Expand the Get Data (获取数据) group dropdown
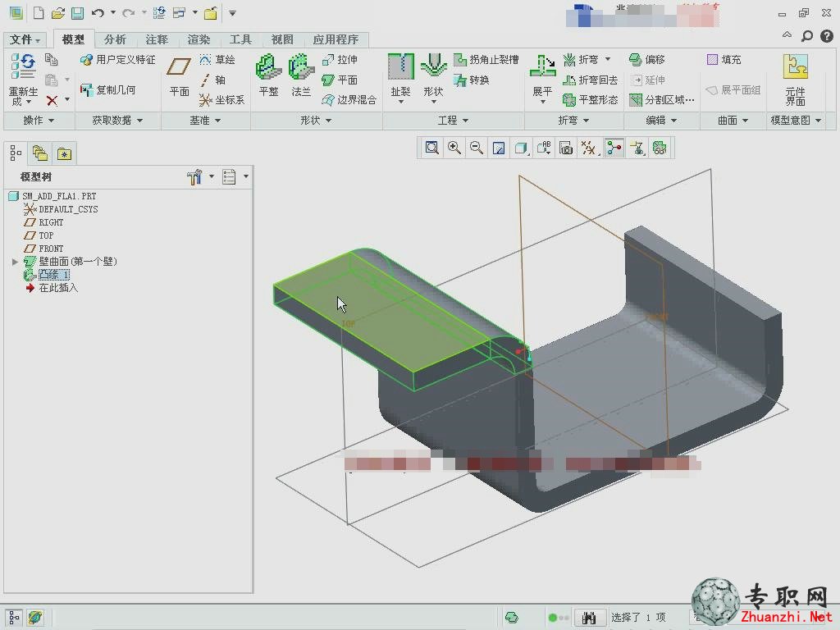Viewport: 840px width, 630px height. pyautogui.click(x=117, y=121)
